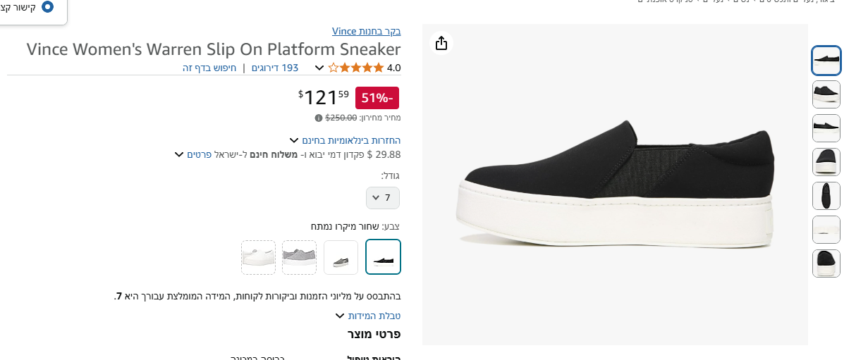This screenshot has width=868, height=360.
Task: Click the info icon beside list price
Action: pos(319,118)
